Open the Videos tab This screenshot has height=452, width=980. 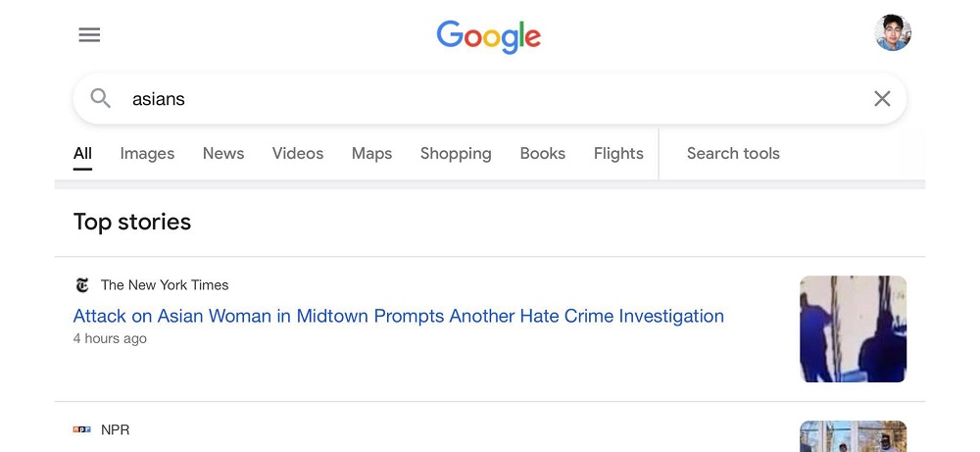pyautogui.click(x=298, y=154)
